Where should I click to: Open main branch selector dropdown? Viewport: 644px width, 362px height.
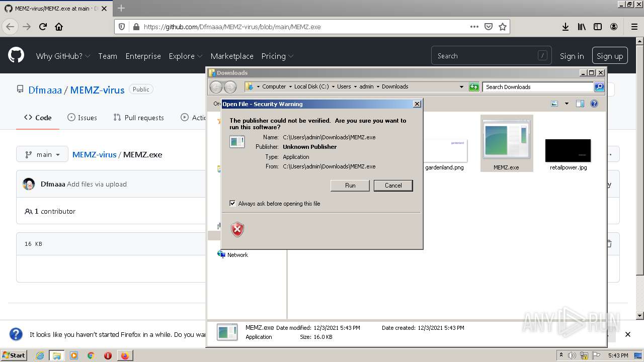click(42, 154)
